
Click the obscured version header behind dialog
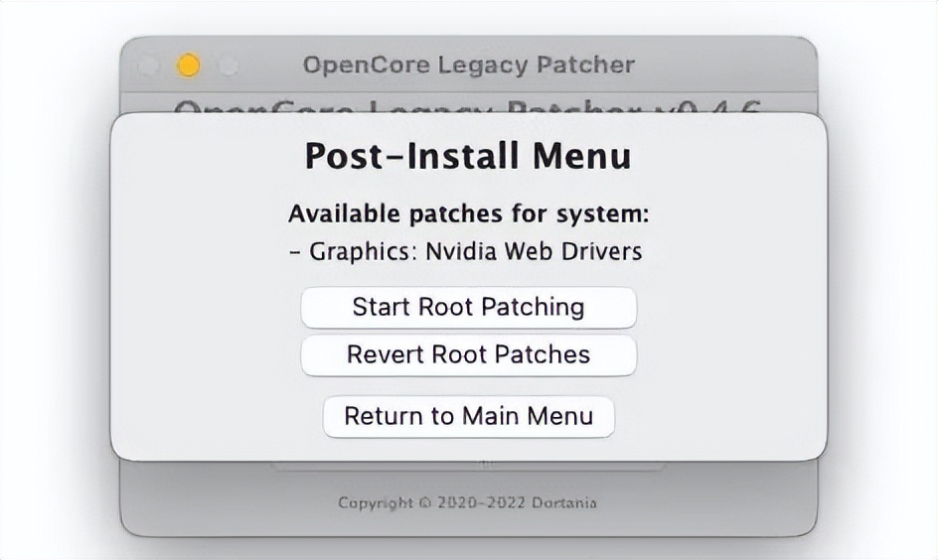[468, 105]
